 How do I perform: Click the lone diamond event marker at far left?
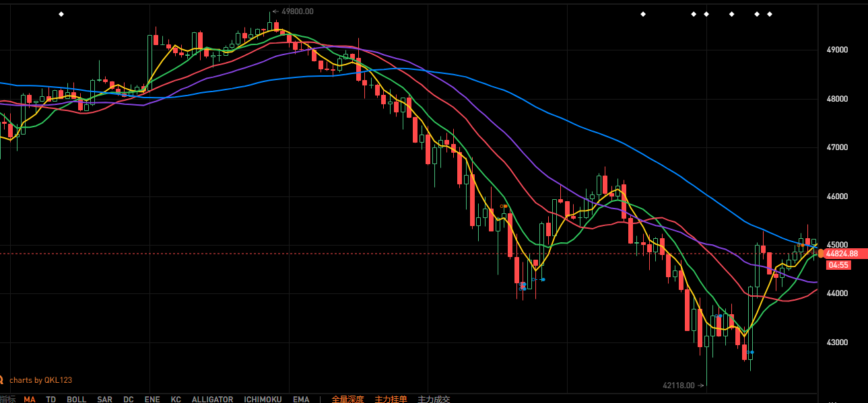(x=61, y=14)
